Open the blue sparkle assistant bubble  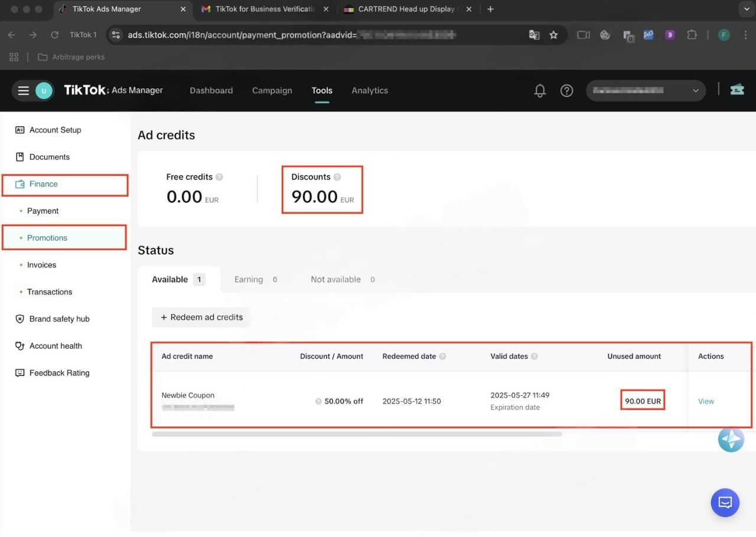pos(731,440)
